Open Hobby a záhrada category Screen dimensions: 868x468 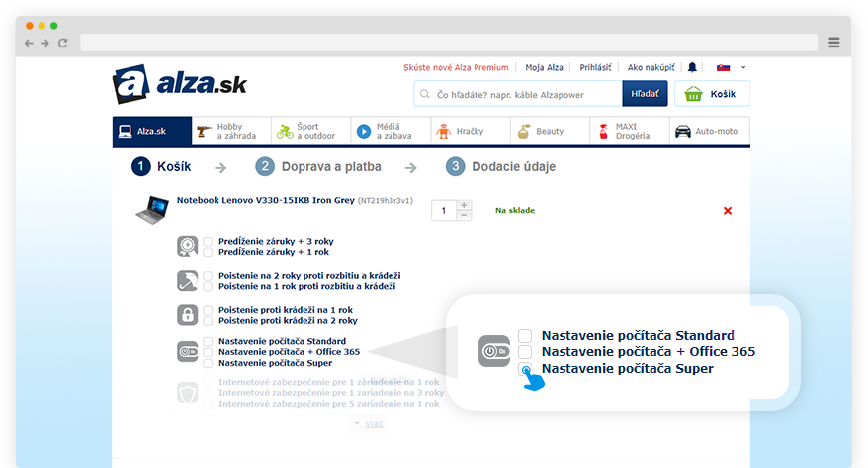tap(231, 131)
